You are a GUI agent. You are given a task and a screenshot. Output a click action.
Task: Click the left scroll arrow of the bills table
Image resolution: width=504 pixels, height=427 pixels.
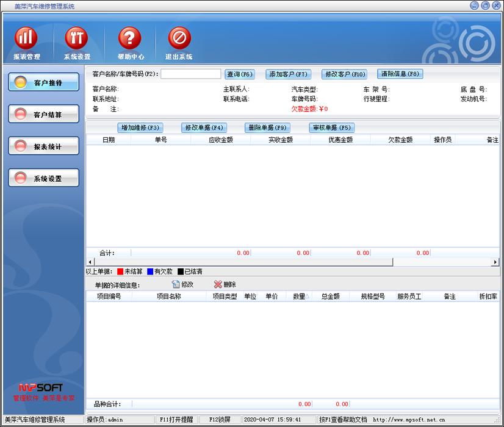[x=90, y=262]
